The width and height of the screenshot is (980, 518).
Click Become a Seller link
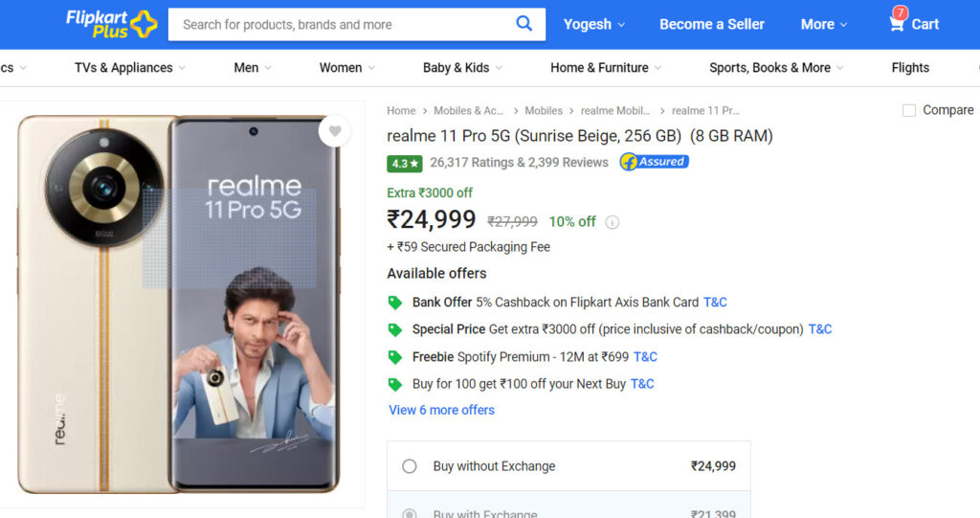(712, 24)
